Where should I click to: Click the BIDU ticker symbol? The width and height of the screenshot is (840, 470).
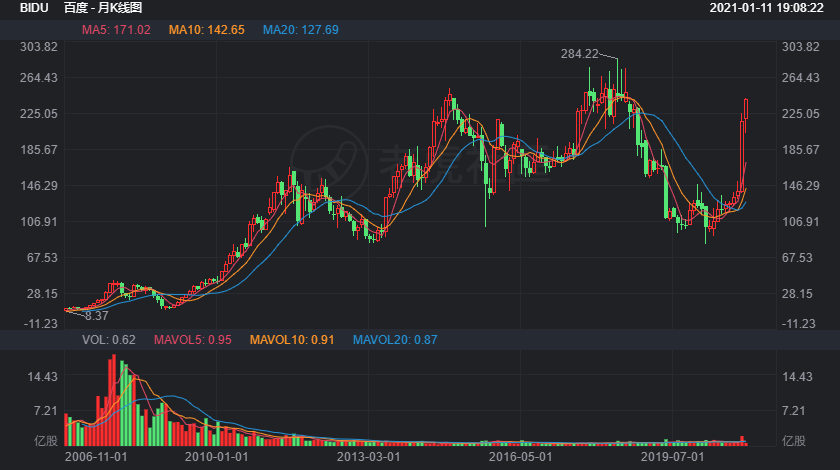(x=34, y=8)
